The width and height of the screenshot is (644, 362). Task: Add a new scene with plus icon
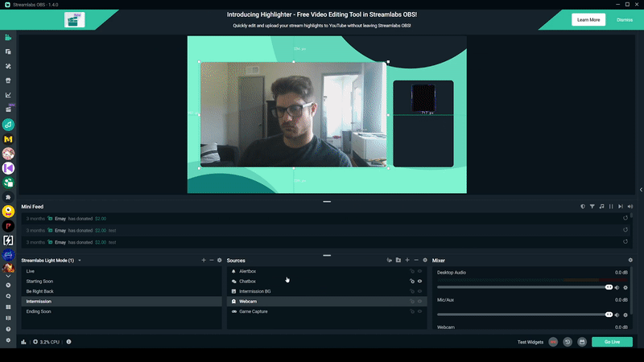click(x=204, y=260)
